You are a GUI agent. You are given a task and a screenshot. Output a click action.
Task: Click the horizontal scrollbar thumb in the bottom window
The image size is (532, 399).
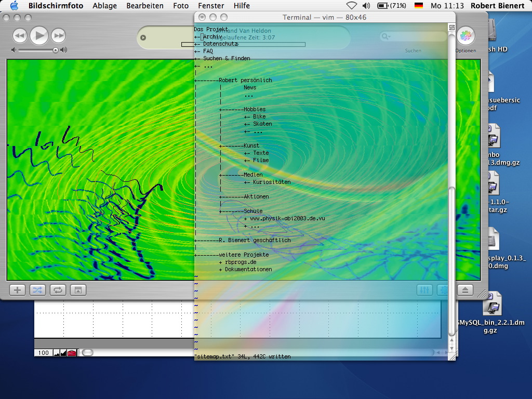[87, 353]
